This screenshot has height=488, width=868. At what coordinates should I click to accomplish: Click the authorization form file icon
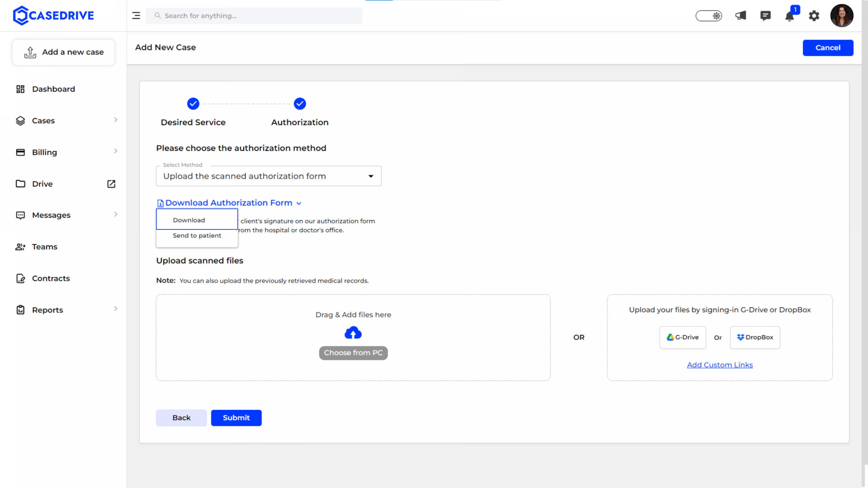[x=160, y=203]
